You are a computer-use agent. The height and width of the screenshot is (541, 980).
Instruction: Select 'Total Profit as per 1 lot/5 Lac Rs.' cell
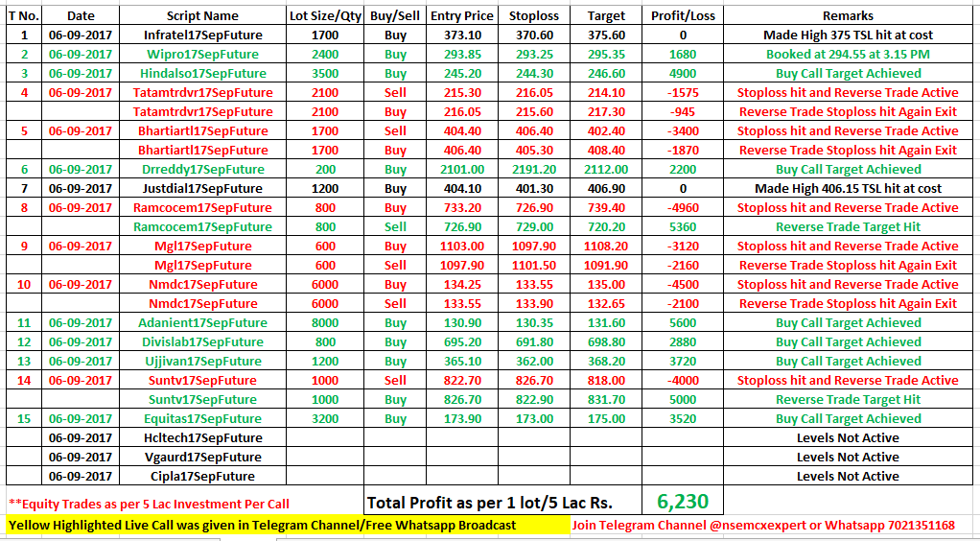click(503, 501)
